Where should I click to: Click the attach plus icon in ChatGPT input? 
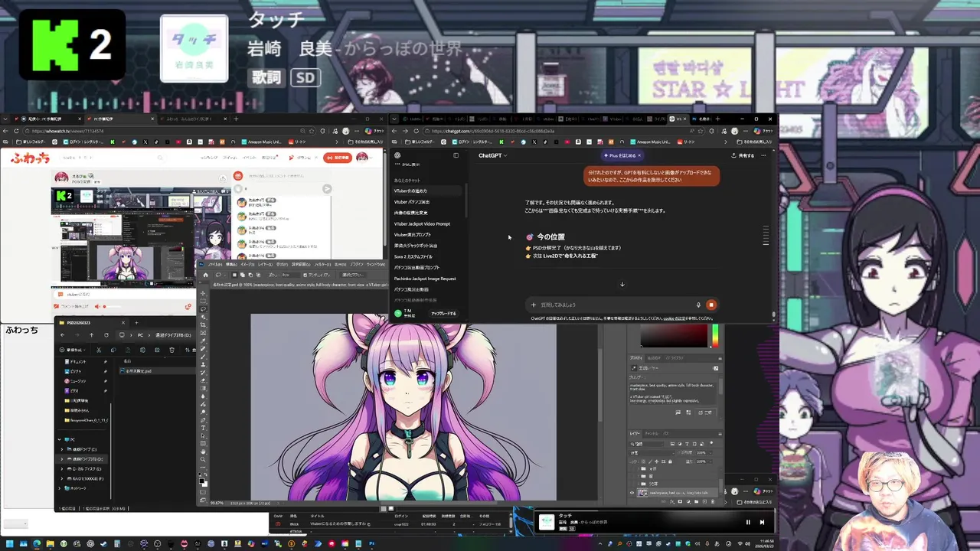click(534, 305)
